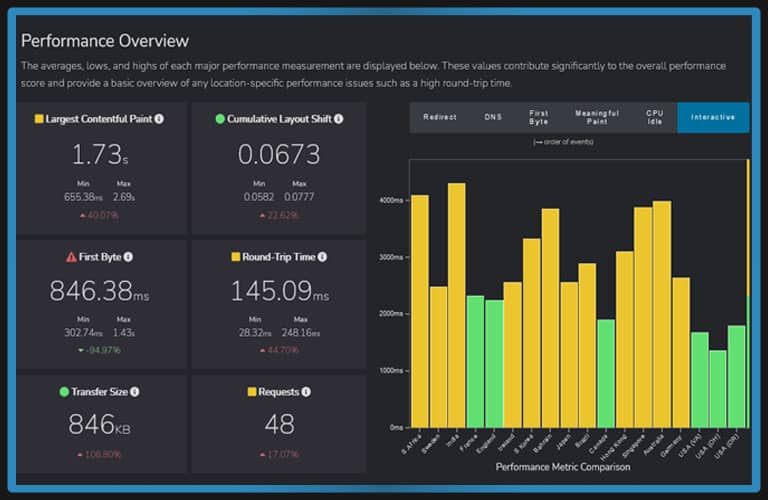Image resolution: width=768 pixels, height=500 pixels.
Task: Select the DNS metric tab
Action: [493, 118]
